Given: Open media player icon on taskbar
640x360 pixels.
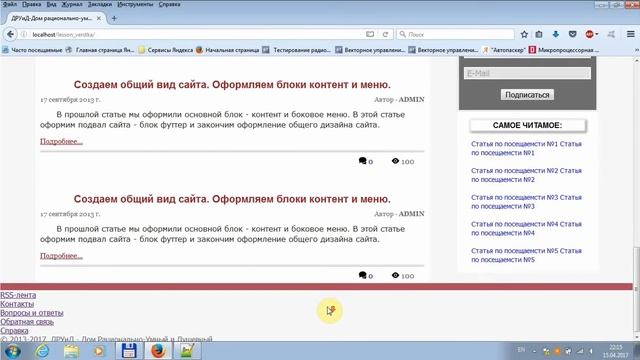Looking at the screenshot, I should [x=99, y=351].
